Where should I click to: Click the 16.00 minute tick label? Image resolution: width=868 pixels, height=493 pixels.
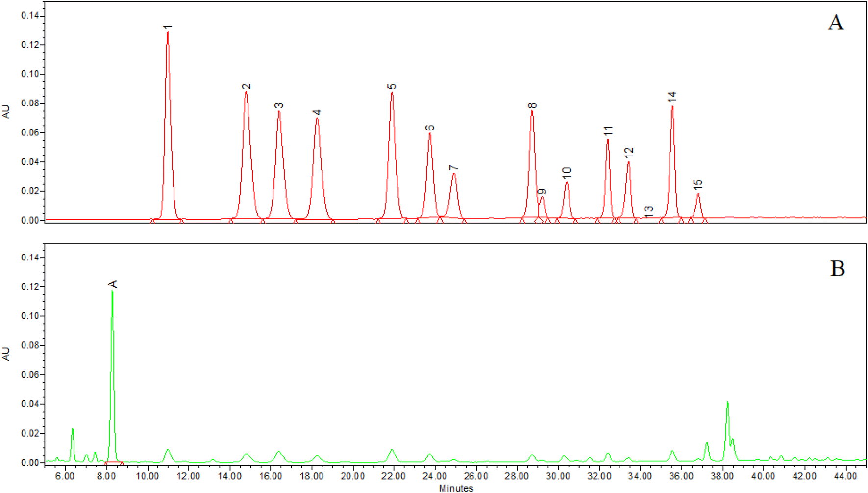coord(271,476)
